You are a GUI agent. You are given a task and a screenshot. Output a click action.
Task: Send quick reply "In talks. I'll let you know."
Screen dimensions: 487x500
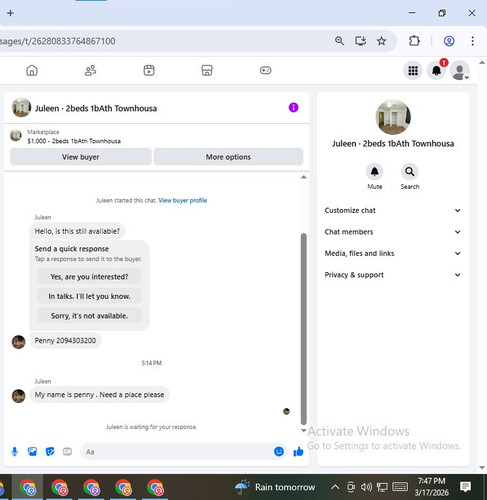tap(89, 296)
